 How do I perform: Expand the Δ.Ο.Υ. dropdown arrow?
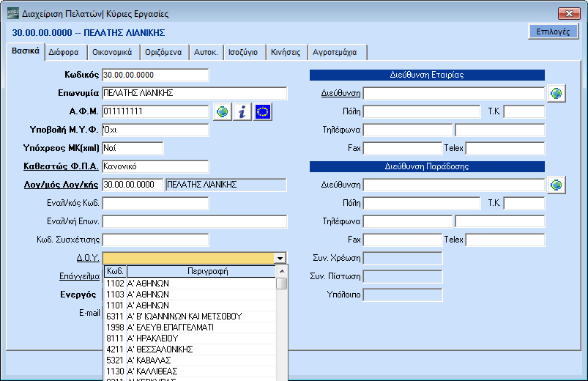(280, 258)
